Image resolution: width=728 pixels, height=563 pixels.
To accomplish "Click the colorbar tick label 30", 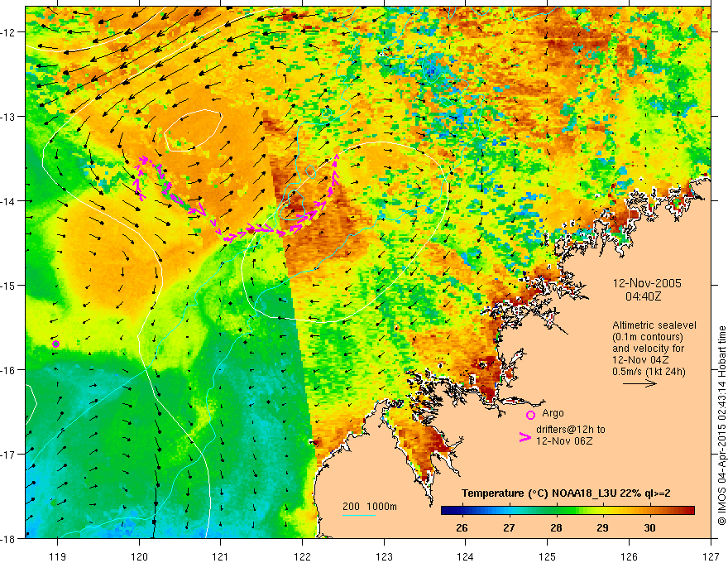I will pyautogui.click(x=649, y=528).
